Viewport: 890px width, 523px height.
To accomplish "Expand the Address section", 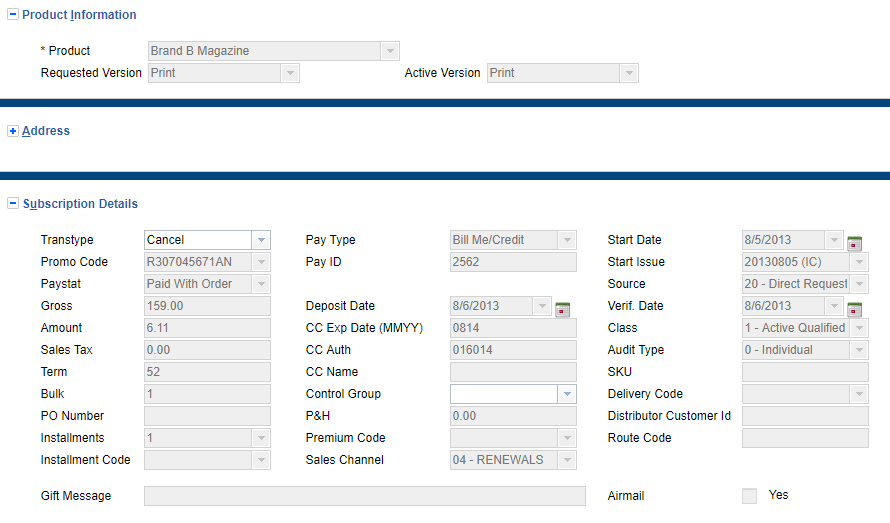I will click(x=13, y=131).
